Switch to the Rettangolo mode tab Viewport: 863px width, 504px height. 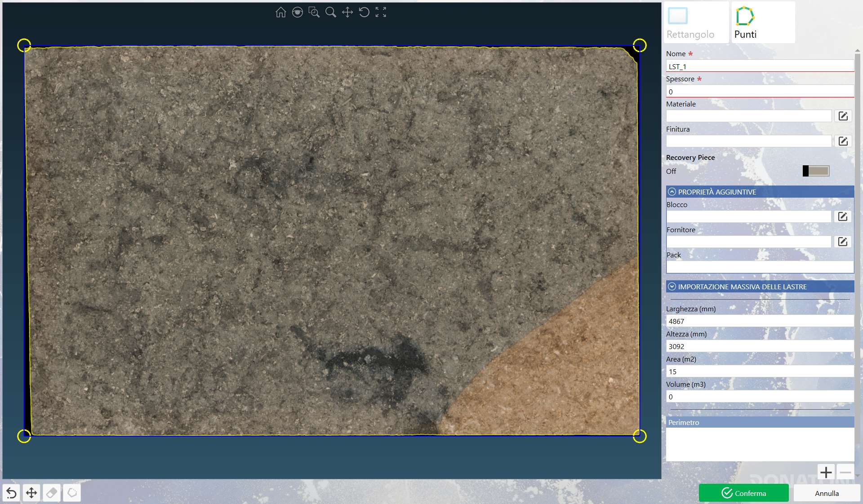click(696, 22)
